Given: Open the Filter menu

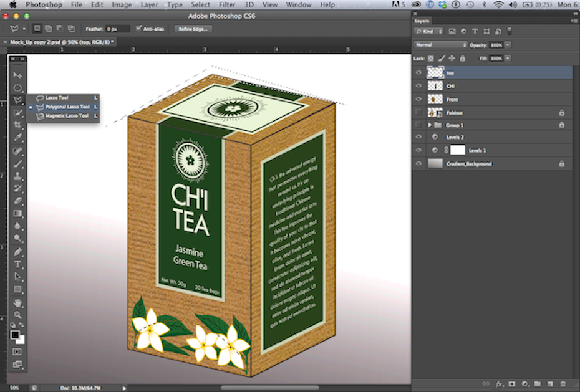Looking at the screenshot, I should (x=227, y=4).
